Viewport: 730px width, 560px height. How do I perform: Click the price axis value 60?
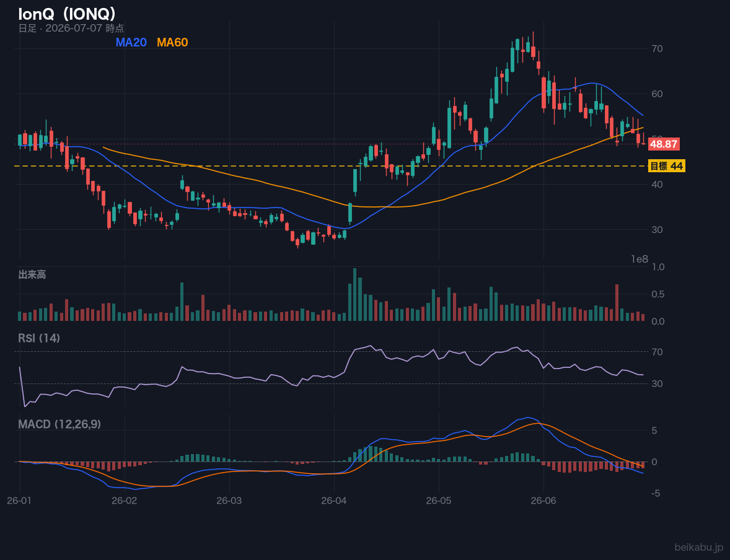click(x=657, y=94)
